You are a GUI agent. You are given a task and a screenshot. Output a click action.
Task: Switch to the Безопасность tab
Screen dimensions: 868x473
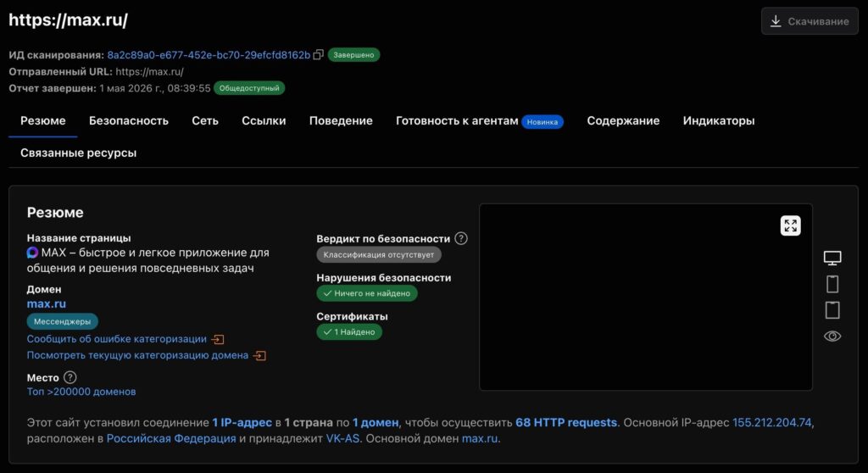tap(129, 120)
